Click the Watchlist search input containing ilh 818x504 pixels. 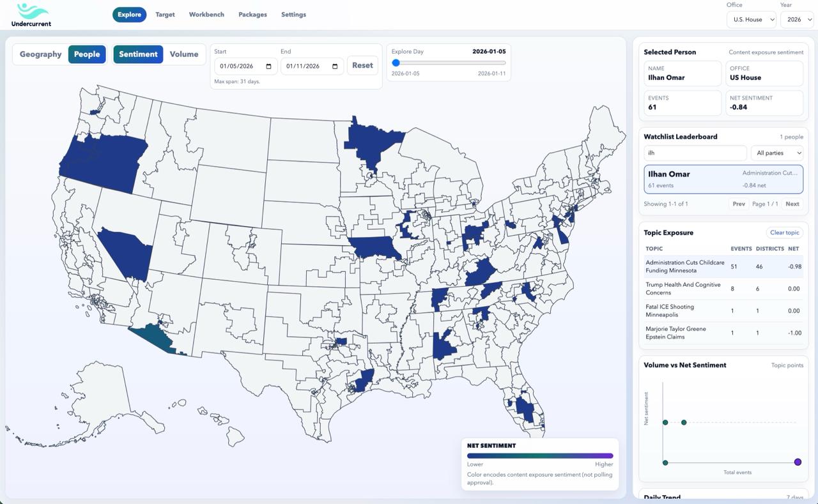pos(695,153)
